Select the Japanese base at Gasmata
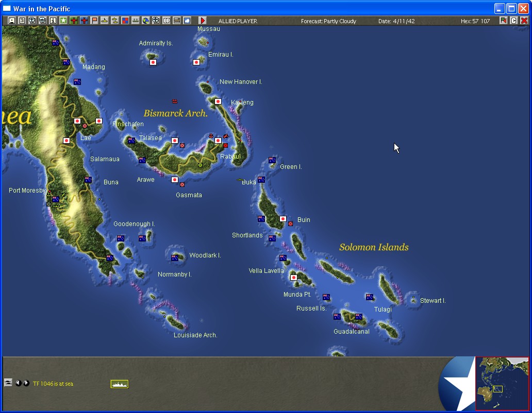 coord(175,180)
